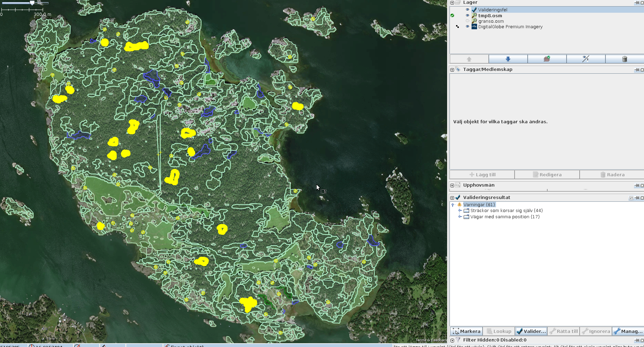The width and height of the screenshot is (644, 347).
Task: Activate the selected layer button
Action: coord(547,59)
